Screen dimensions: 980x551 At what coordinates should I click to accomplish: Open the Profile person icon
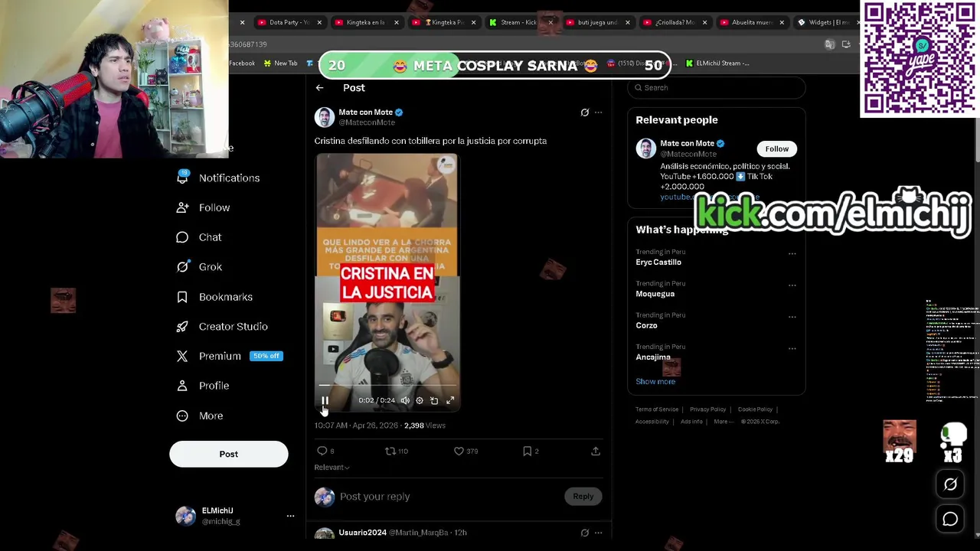click(x=182, y=386)
